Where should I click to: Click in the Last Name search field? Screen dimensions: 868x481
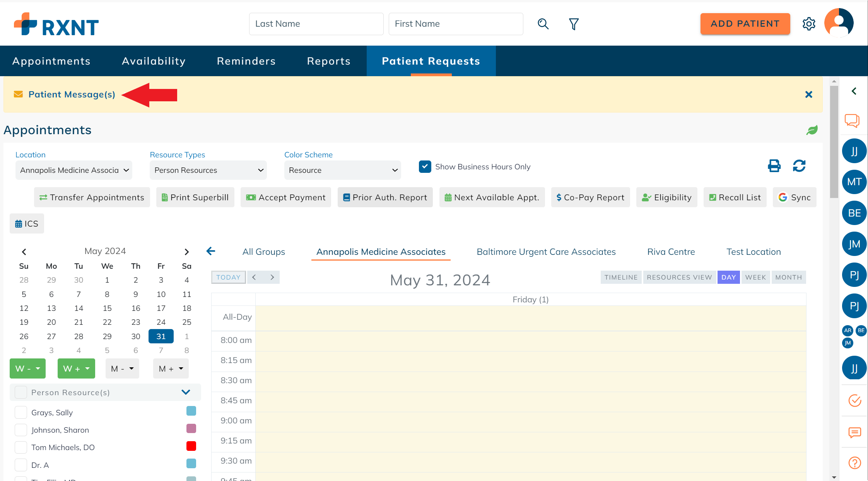pos(316,24)
